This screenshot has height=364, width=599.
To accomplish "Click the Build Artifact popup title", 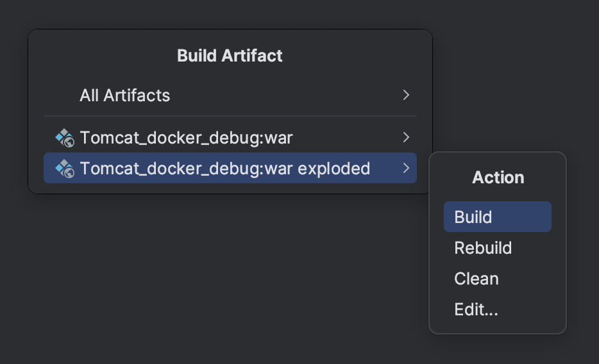I will click(x=230, y=56).
